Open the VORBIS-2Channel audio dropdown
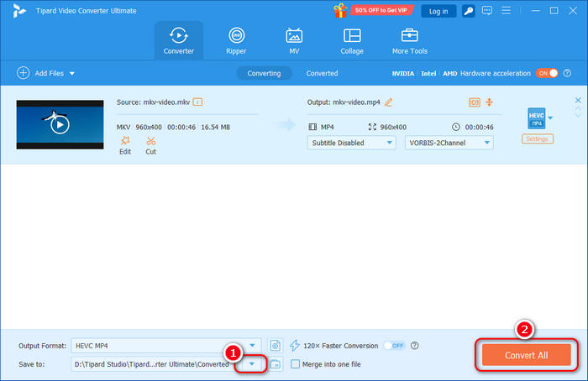588x381 pixels. 448,143
